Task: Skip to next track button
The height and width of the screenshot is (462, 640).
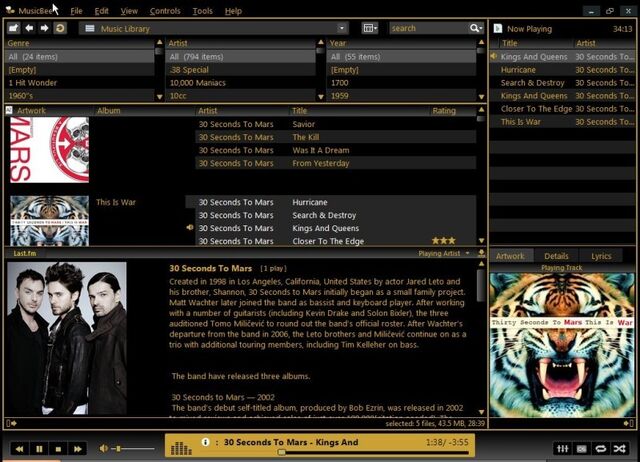Action: [x=78, y=449]
